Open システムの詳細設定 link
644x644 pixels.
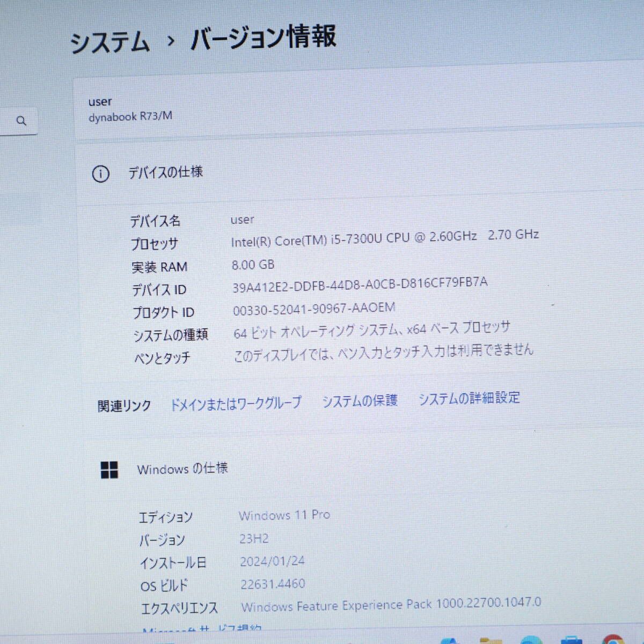[469, 398]
